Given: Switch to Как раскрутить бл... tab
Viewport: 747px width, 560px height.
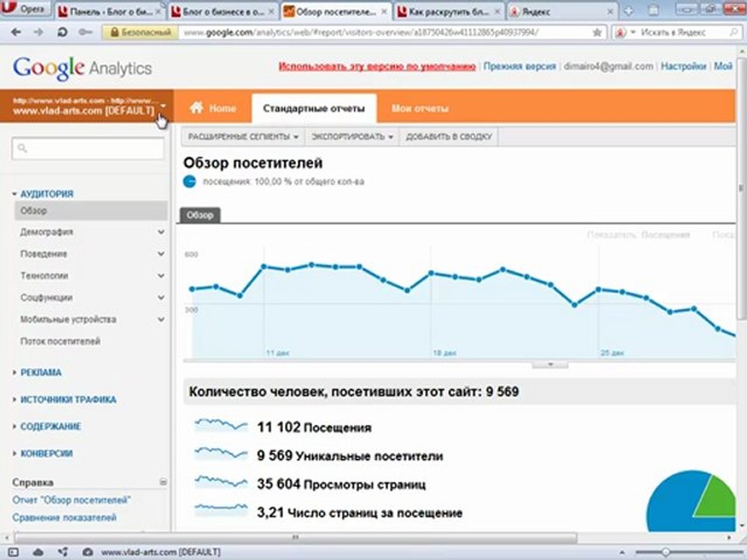Looking at the screenshot, I should pos(449,12).
